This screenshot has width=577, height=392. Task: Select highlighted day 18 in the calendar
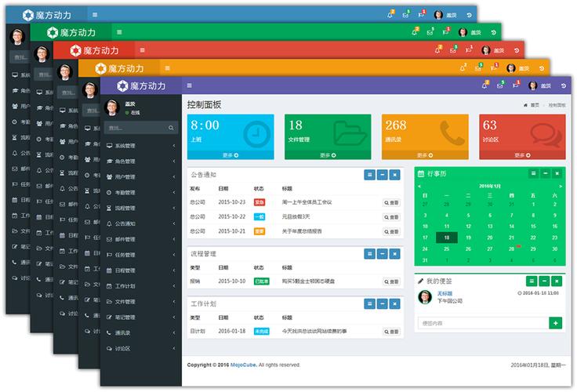[x=447, y=238]
